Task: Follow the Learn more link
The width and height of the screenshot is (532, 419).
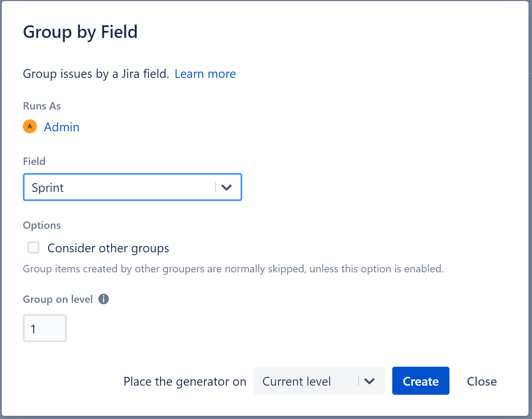Action: click(x=205, y=74)
